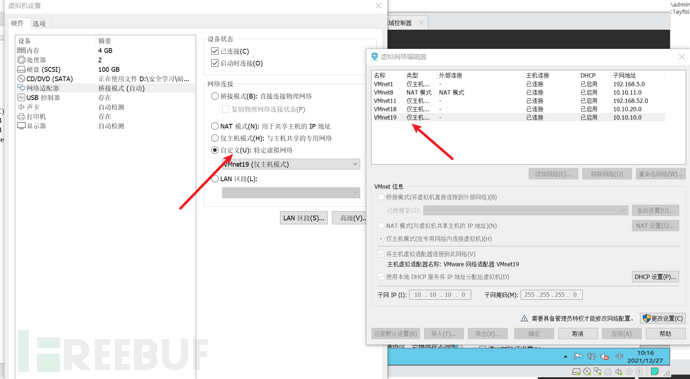Toggle the 启动时连接(O) checkbox
Image resolution: width=690 pixels, height=379 pixels.
[x=215, y=63]
